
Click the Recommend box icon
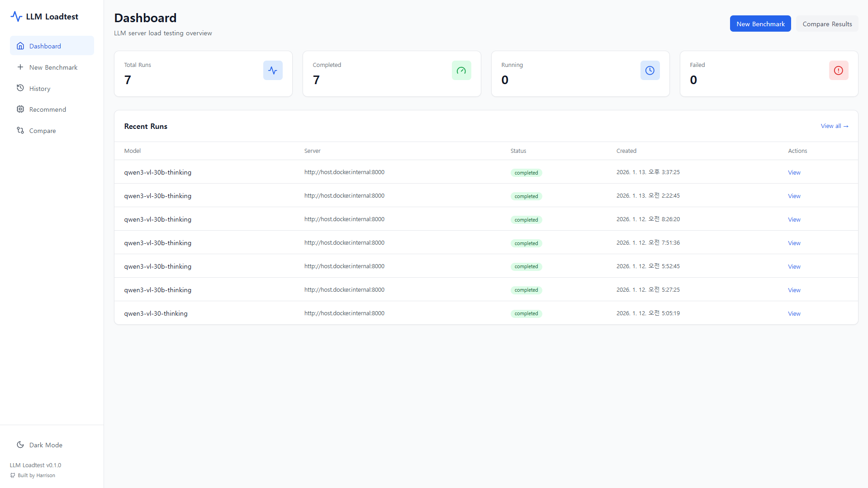[20, 109]
